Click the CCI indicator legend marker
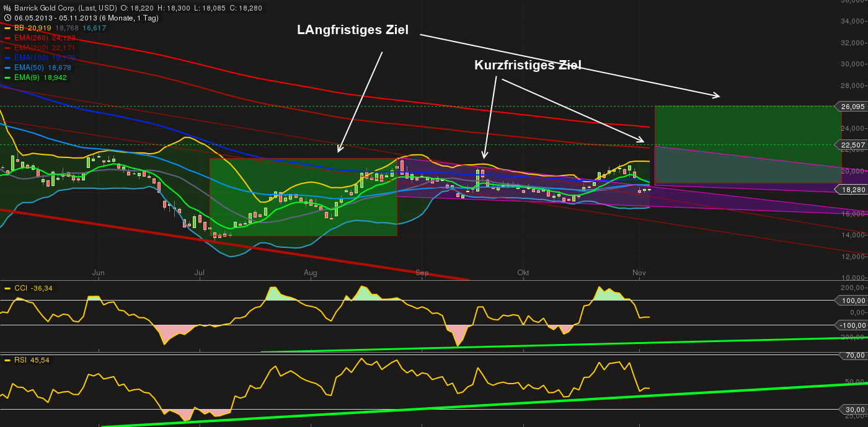868x427 pixels. (6, 288)
